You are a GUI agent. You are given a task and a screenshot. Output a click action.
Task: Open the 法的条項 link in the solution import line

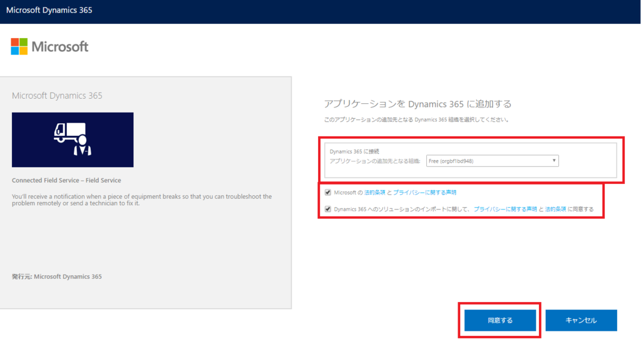coord(555,209)
